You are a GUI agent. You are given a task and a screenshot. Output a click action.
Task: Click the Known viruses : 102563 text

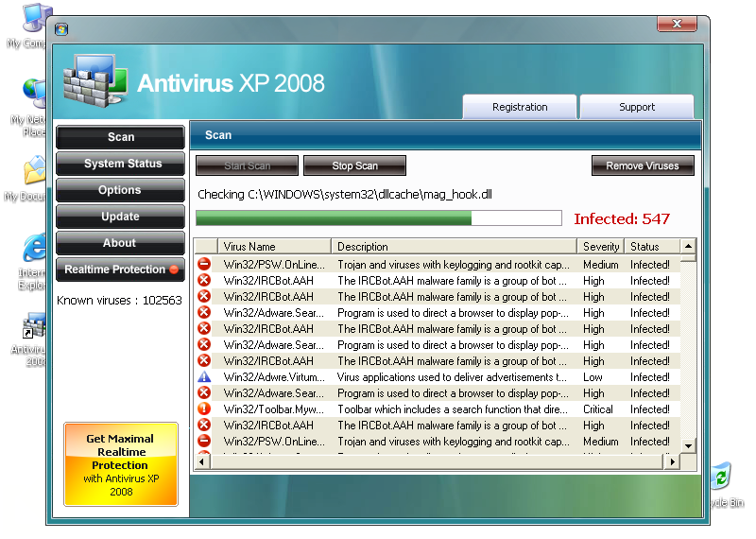tap(120, 301)
